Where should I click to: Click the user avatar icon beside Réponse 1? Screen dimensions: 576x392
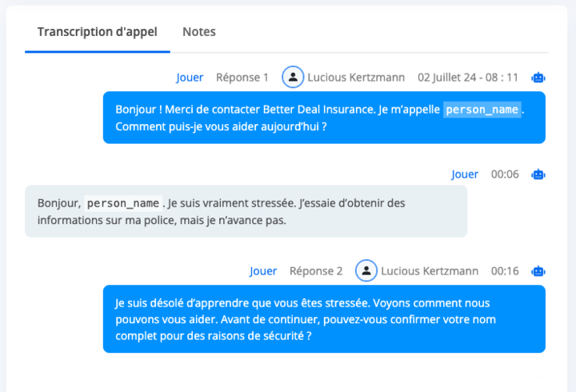coord(294,78)
